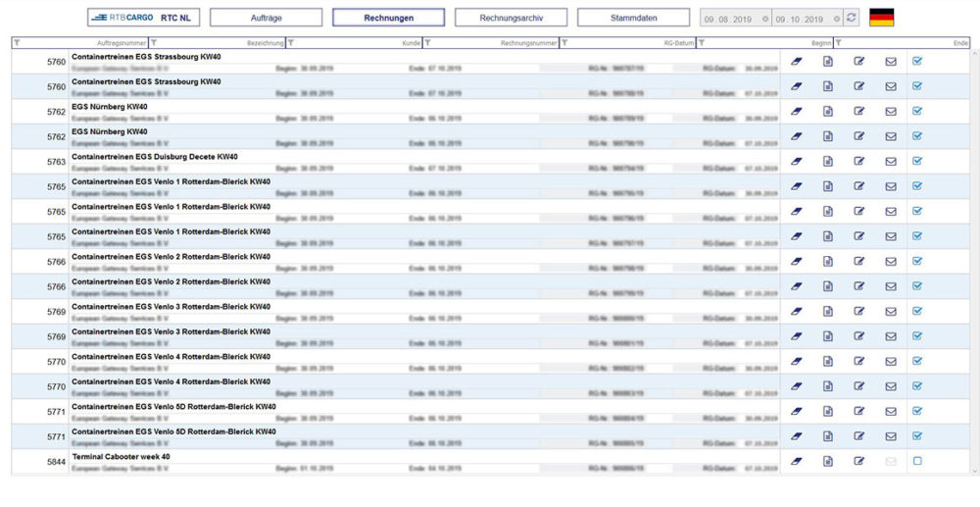Click the scrollbar down arrow of the table
This screenshot has width=980, height=507.
coord(973,471)
